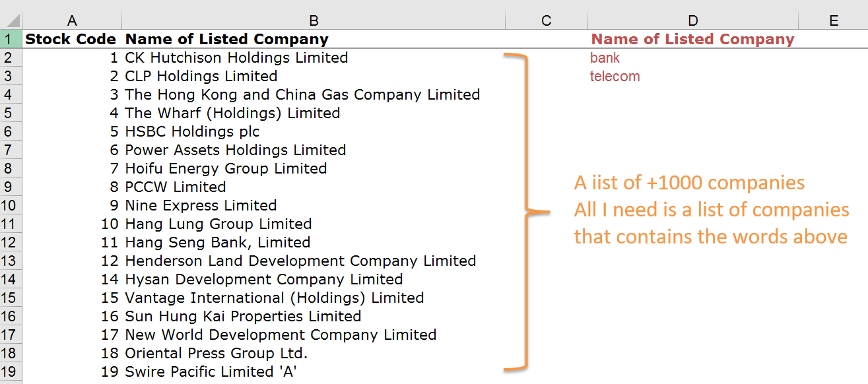Select column A header
868x384 pixels.
pos(72,20)
